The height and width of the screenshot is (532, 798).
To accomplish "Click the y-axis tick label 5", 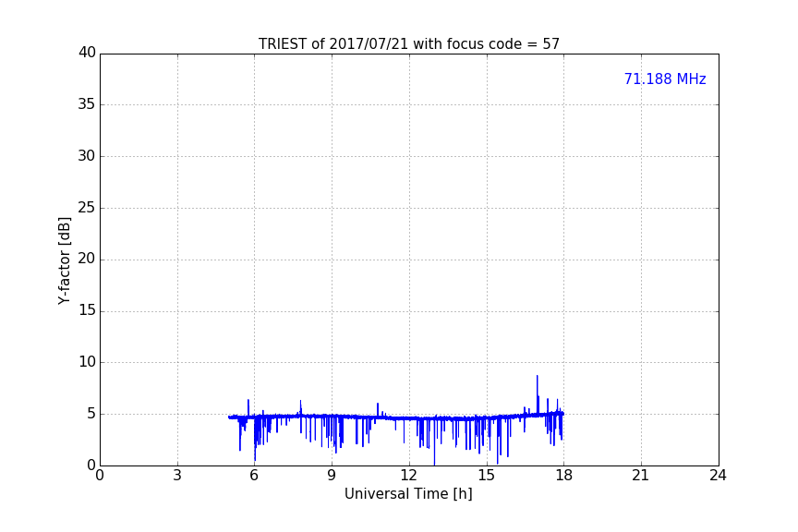I will point(91,414).
